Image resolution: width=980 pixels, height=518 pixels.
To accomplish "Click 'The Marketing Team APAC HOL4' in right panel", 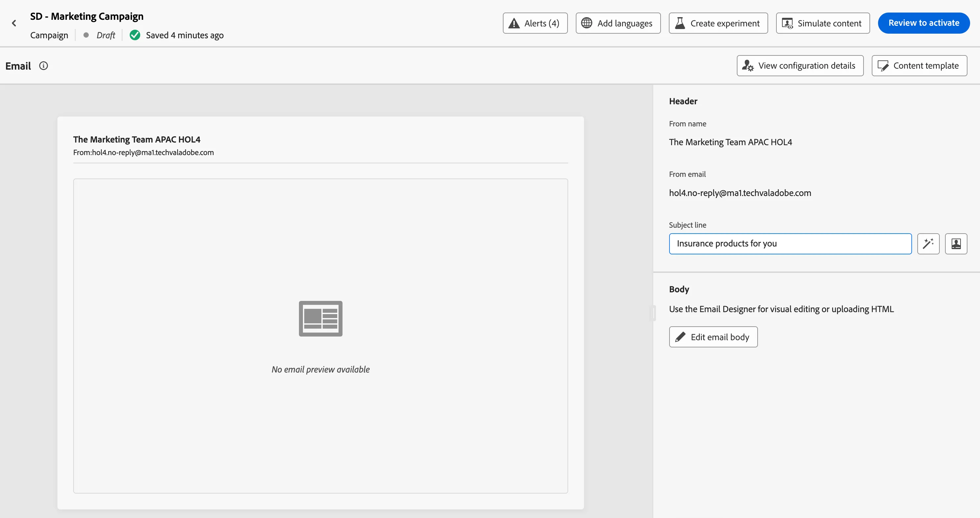I will pos(730,142).
